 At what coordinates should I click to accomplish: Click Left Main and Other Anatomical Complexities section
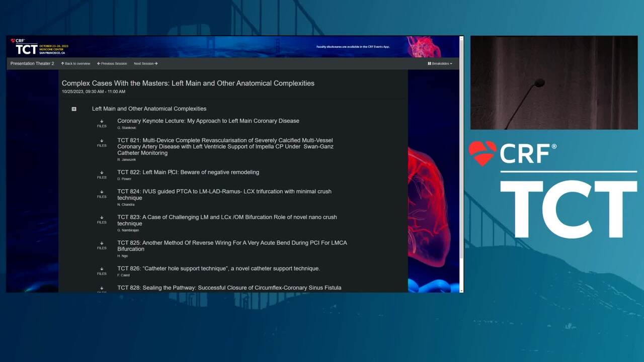click(x=149, y=109)
